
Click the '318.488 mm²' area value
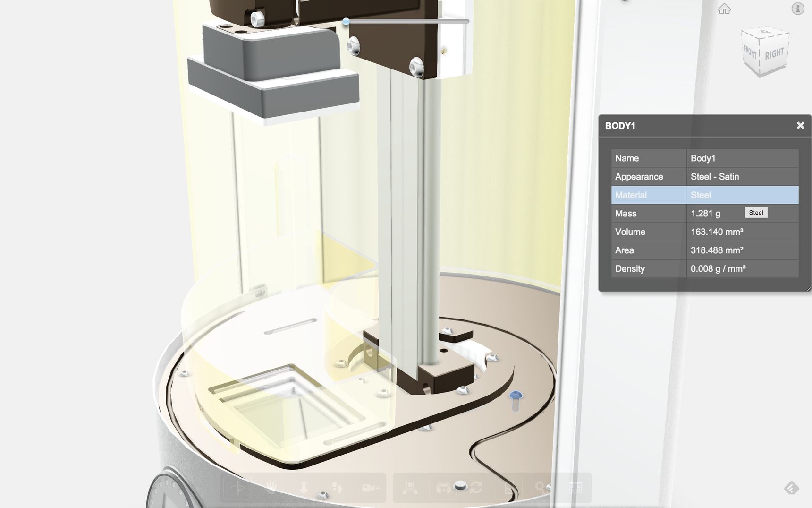click(x=717, y=250)
